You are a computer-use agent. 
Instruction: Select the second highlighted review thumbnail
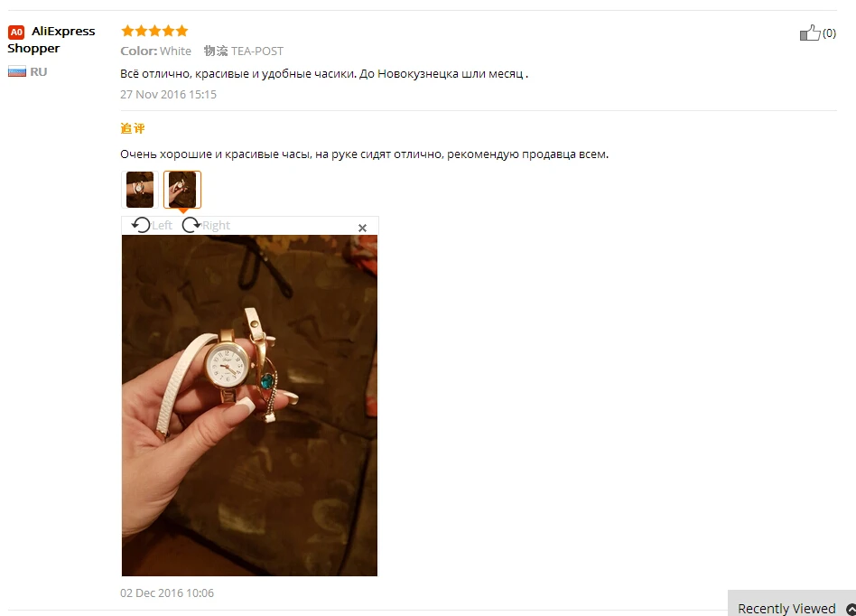point(182,190)
